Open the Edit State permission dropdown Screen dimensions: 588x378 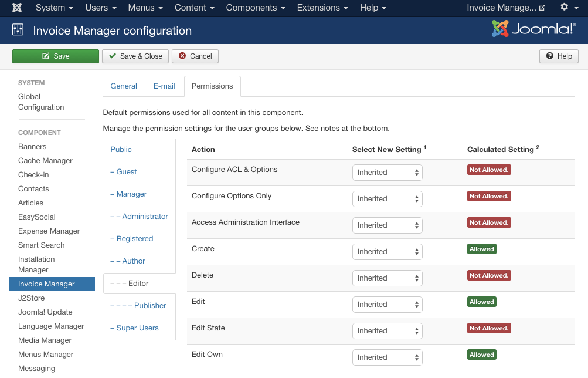388,331
